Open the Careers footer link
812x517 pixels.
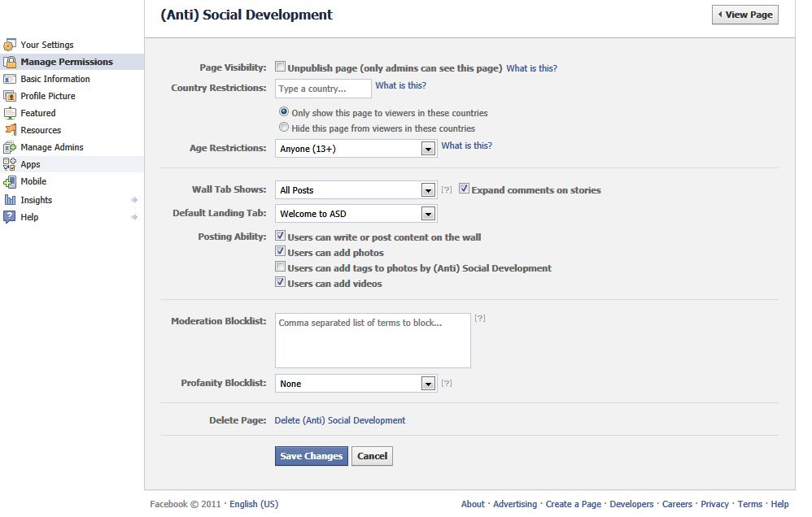[x=677, y=504]
